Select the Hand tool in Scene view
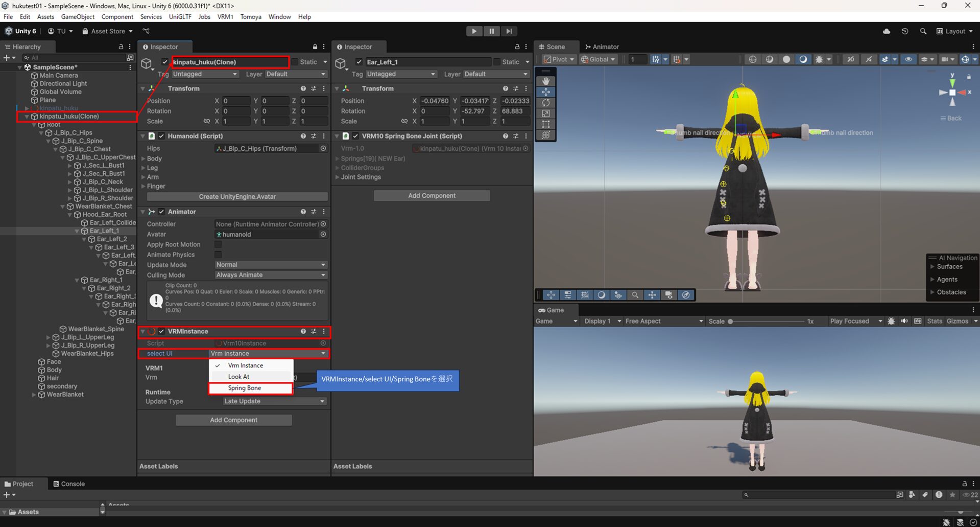The width and height of the screenshot is (980, 527). (x=546, y=81)
